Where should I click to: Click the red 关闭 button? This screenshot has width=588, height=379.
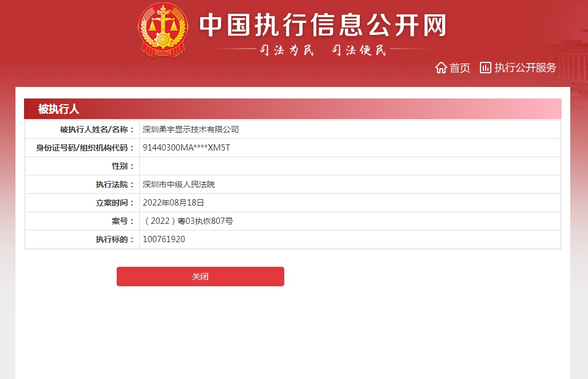[200, 277]
